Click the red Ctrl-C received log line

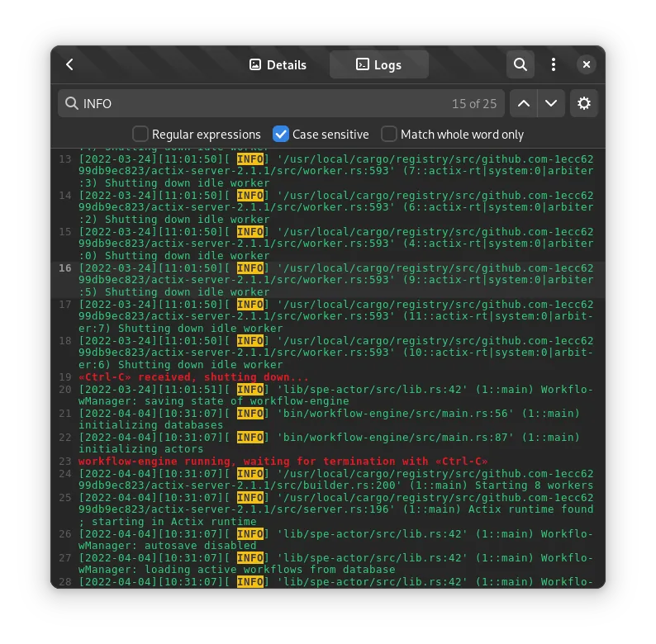tap(193, 376)
